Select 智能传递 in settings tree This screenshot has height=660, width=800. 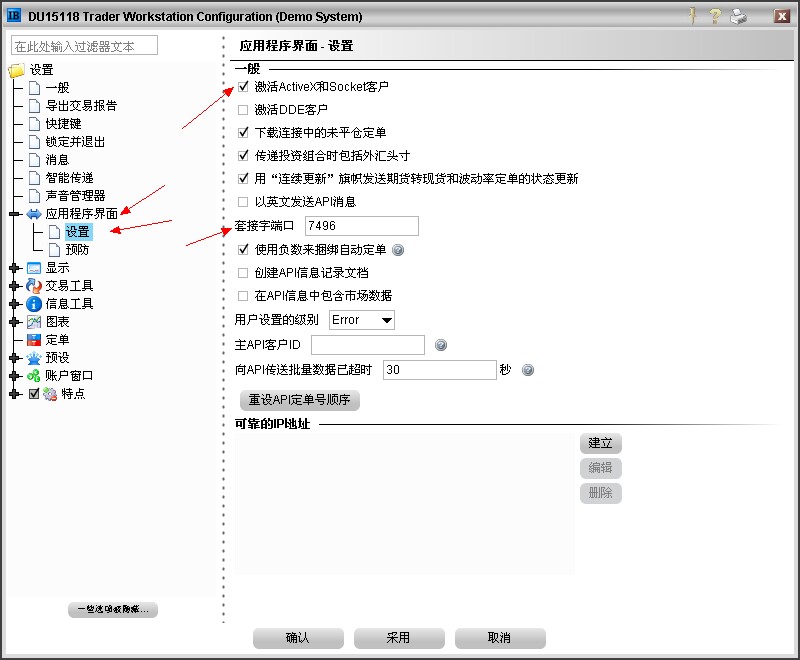(x=69, y=177)
